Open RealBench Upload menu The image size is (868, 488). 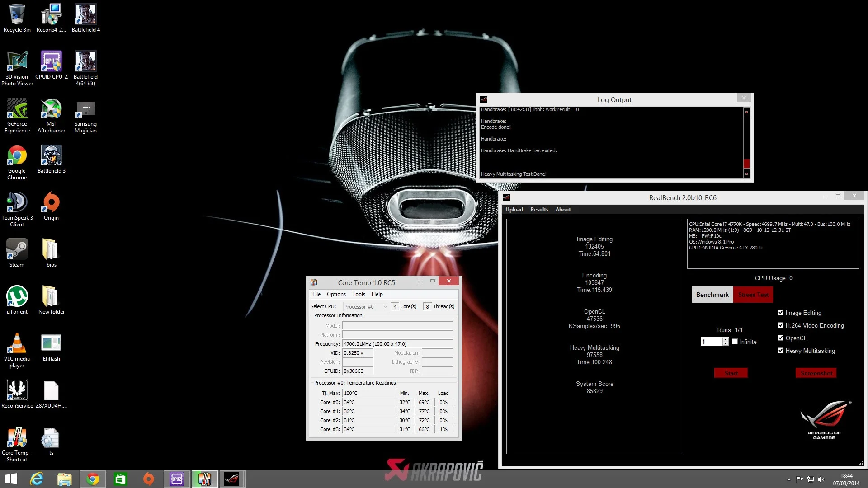[x=514, y=210]
